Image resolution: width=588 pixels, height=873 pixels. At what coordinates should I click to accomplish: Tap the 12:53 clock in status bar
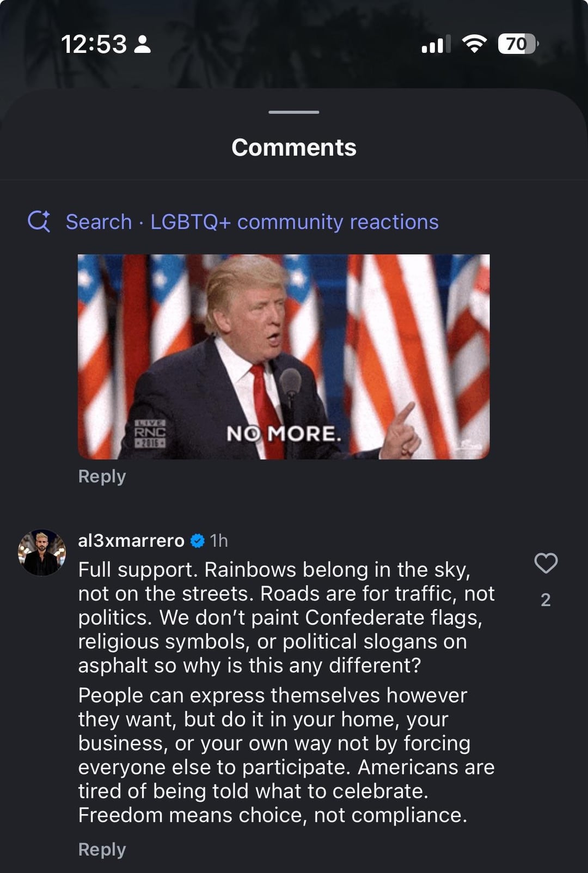(x=94, y=44)
